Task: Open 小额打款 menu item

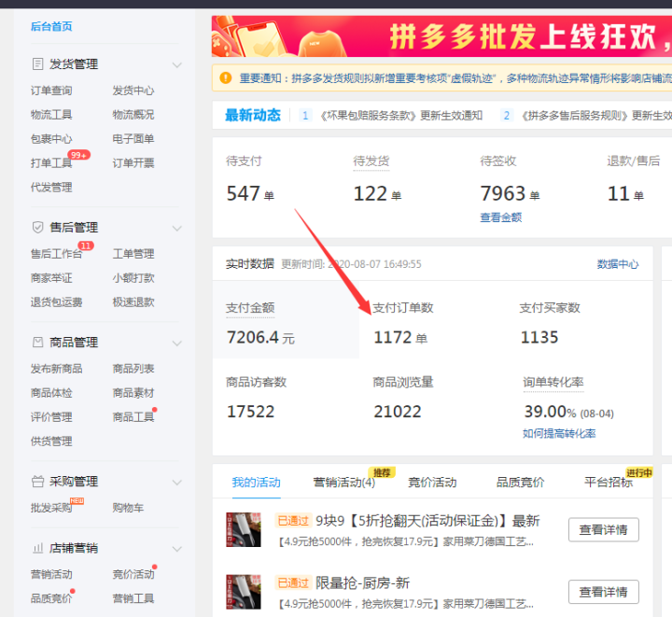Action: [133, 278]
